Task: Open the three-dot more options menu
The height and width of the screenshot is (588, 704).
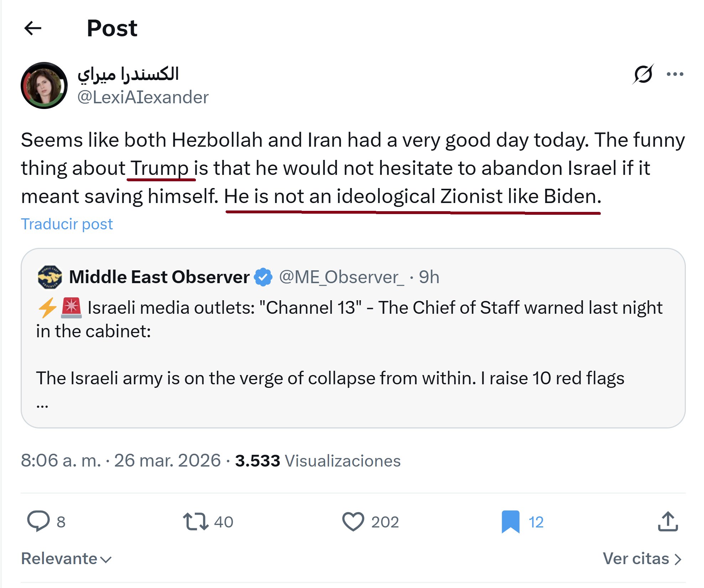Action: pyautogui.click(x=675, y=74)
